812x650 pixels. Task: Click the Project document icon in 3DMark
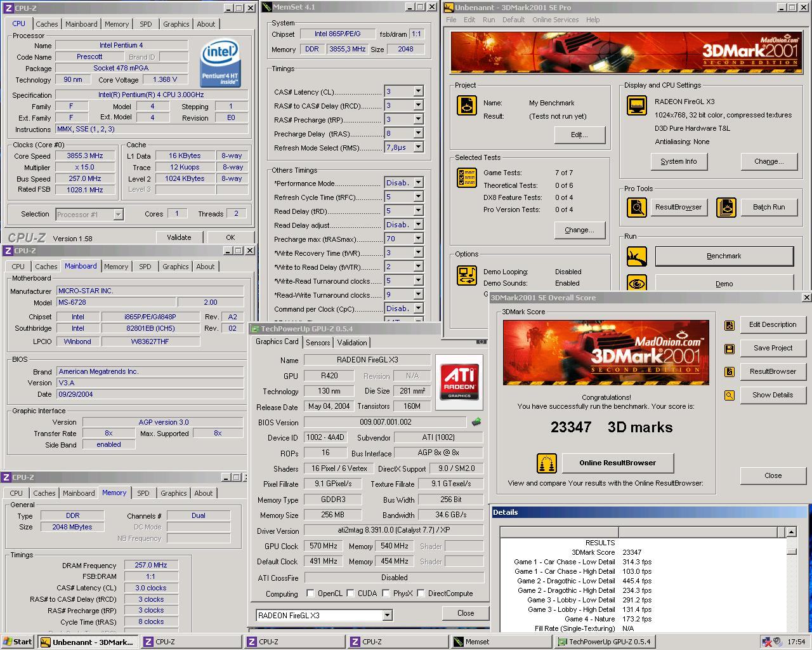(x=467, y=105)
